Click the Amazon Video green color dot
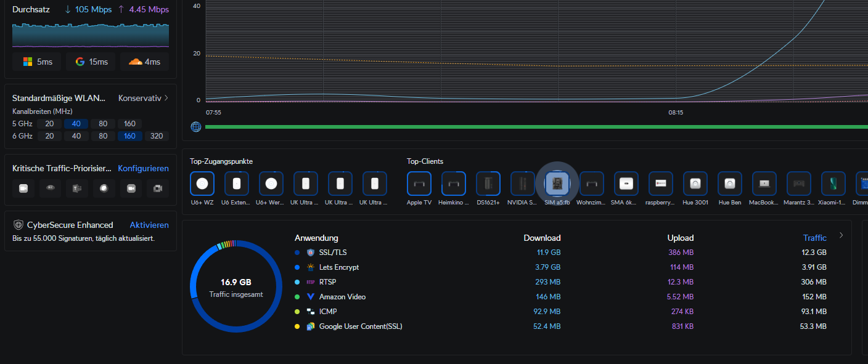 tap(297, 297)
